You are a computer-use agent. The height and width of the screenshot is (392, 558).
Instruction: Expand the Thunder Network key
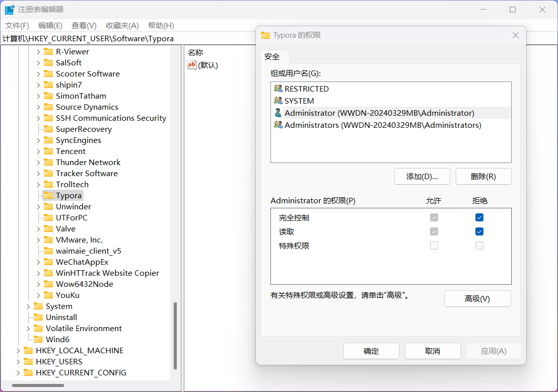click(x=38, y=163)
